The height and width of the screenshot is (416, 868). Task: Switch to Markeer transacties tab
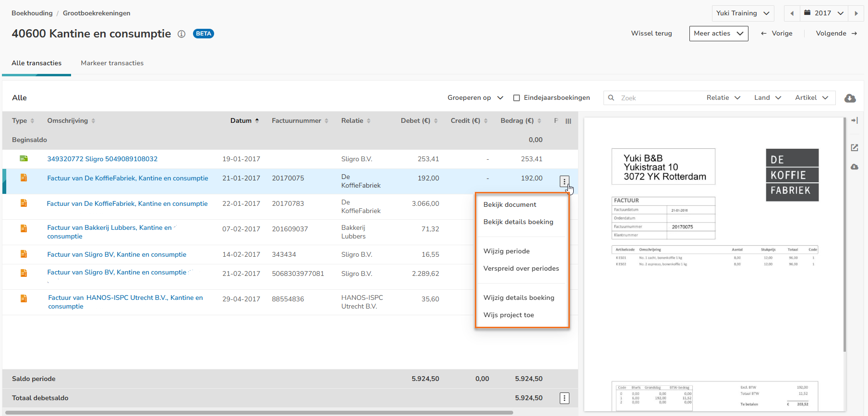tap(112, 63)
